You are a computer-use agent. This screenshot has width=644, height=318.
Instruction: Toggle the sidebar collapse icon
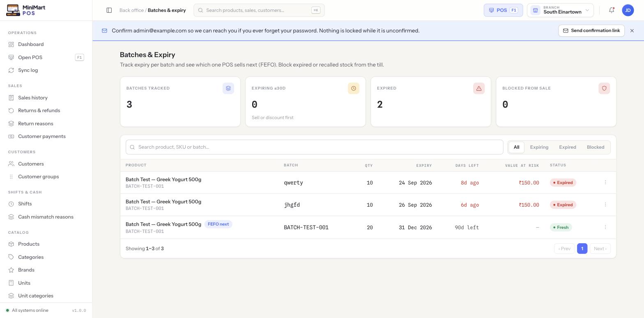[x=109, y=10]
